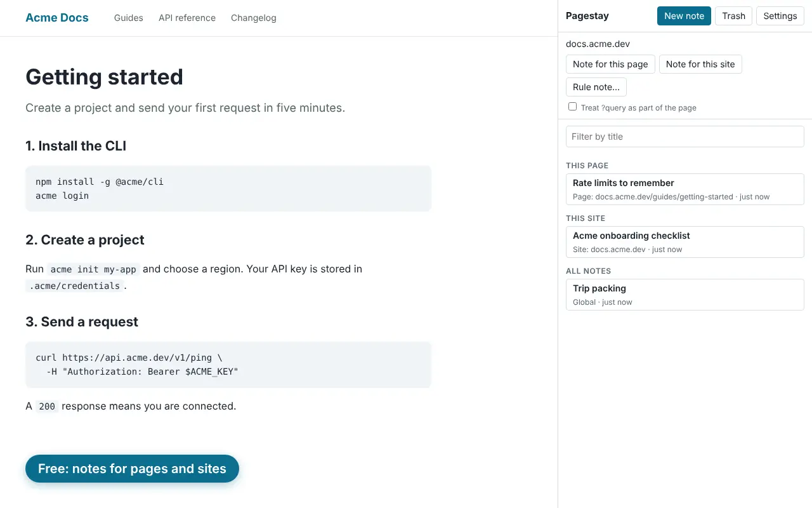Image resolution: width=812 pixels, height=508 pixels.
Task: Click the inline code 'acme init my-app'
Action: [x=93, y=269]
